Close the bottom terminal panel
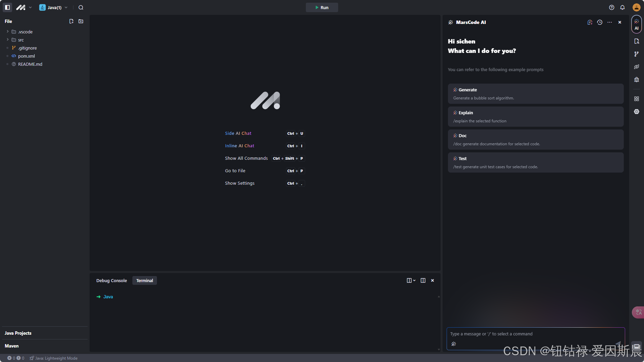The width and height of the screenshot is (644, 362). click(432, 280)
